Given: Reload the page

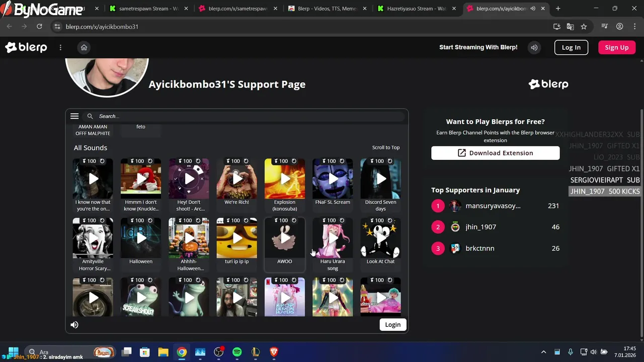Looking at the screenshot, I should [x=39, y=26].
